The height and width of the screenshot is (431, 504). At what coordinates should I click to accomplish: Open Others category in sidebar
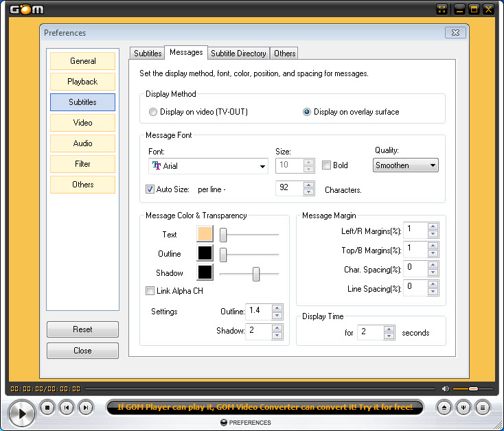[x=82, y=185]
